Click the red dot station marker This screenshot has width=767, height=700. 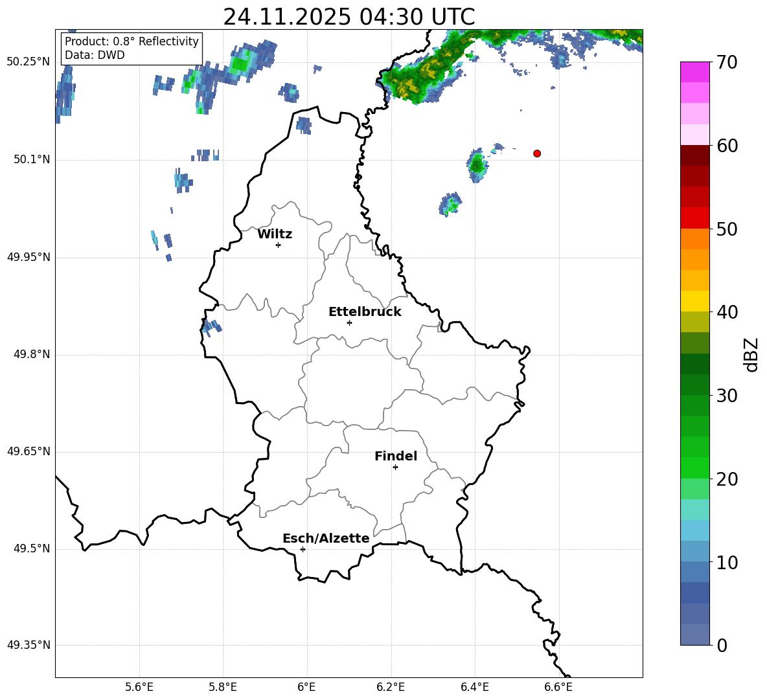[536, 153]
